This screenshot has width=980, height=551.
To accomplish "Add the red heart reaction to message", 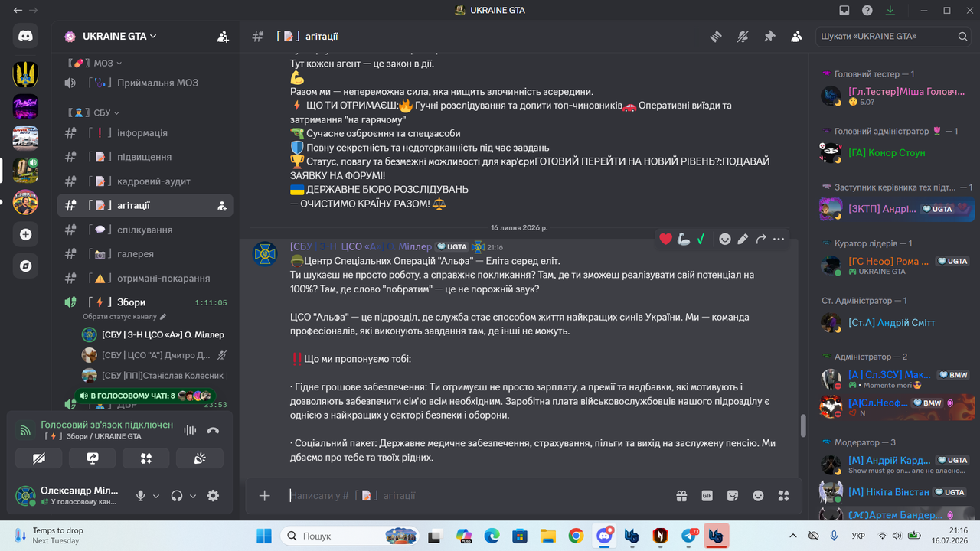I will pos(665,239).
